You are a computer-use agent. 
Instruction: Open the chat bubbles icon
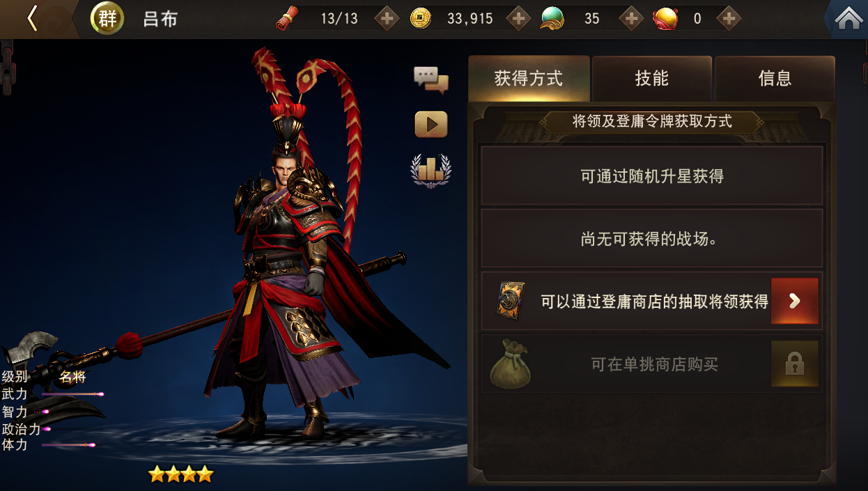click(x=431, y=79)
